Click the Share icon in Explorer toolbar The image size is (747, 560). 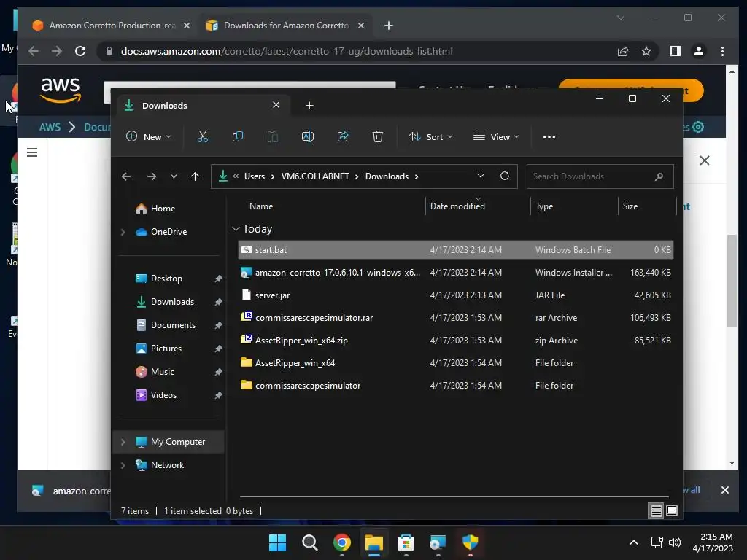343,136
